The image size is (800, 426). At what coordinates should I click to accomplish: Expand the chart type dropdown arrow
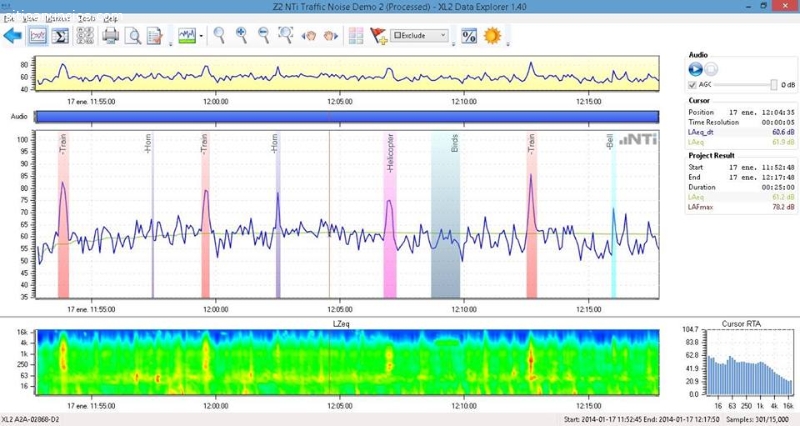pyautogui.click(x=201, y=37)
